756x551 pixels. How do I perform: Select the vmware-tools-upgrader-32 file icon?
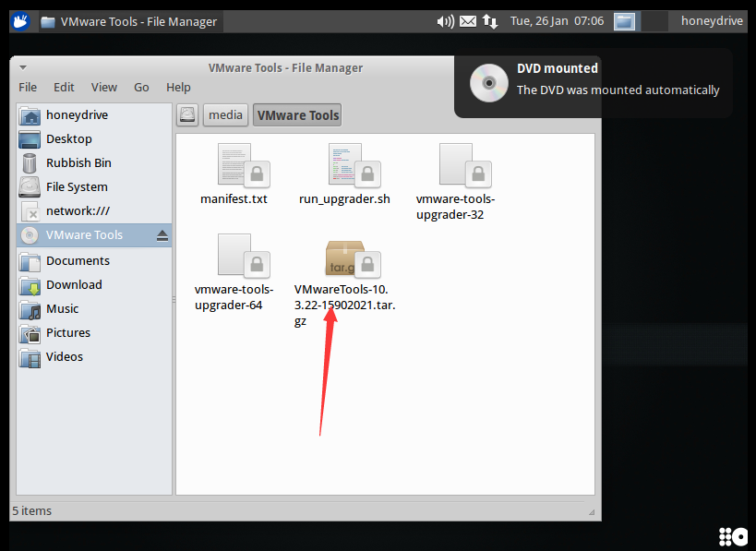[x=465, y=165]
